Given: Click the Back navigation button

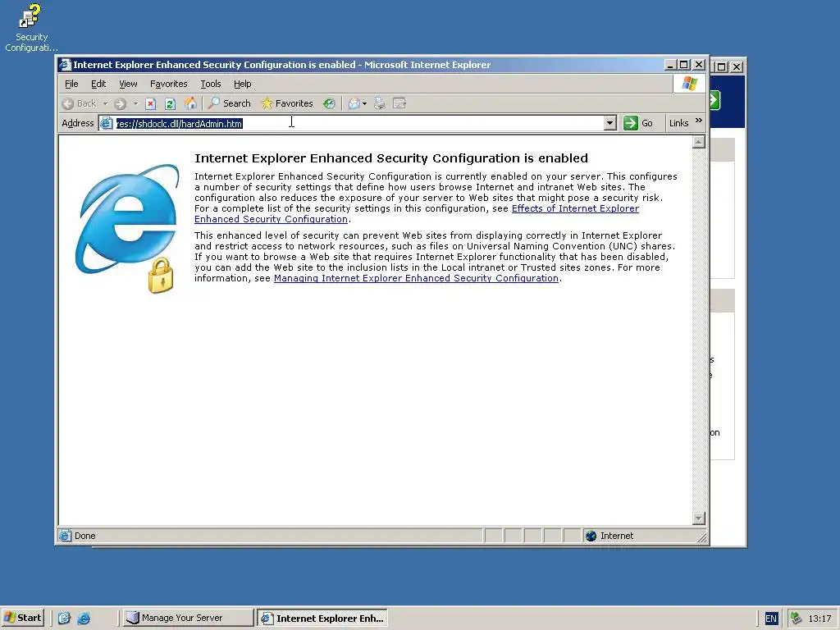Looking at the screenshot, I should tap(80, 103).
